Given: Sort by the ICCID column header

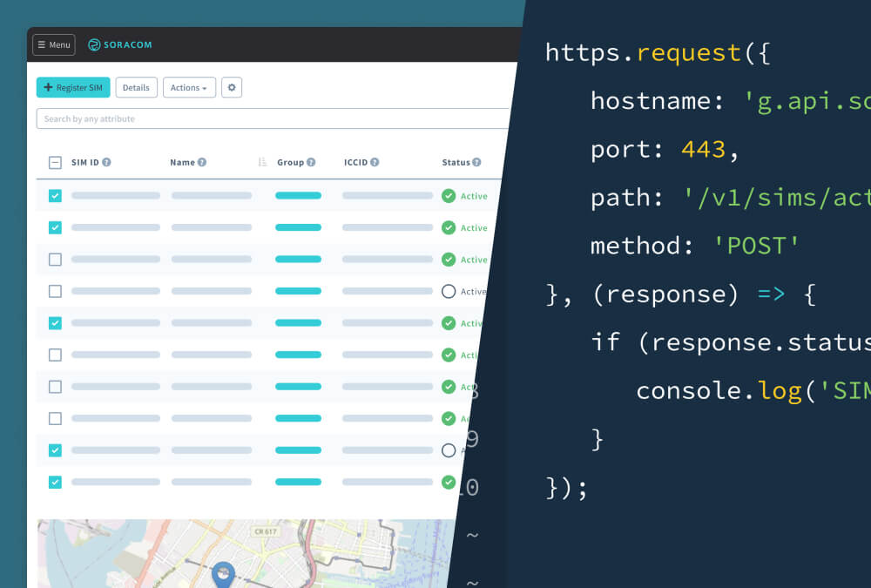Looking at the screenshot, I should (x=355, y=162).
